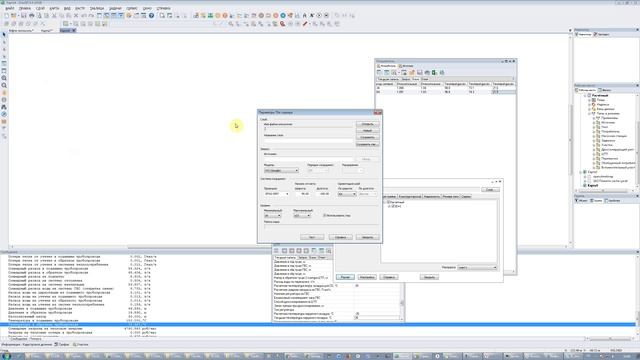The image size is (640, 360).
Task: Click the Новый button in parameters dialog
Action: (367, 131)
